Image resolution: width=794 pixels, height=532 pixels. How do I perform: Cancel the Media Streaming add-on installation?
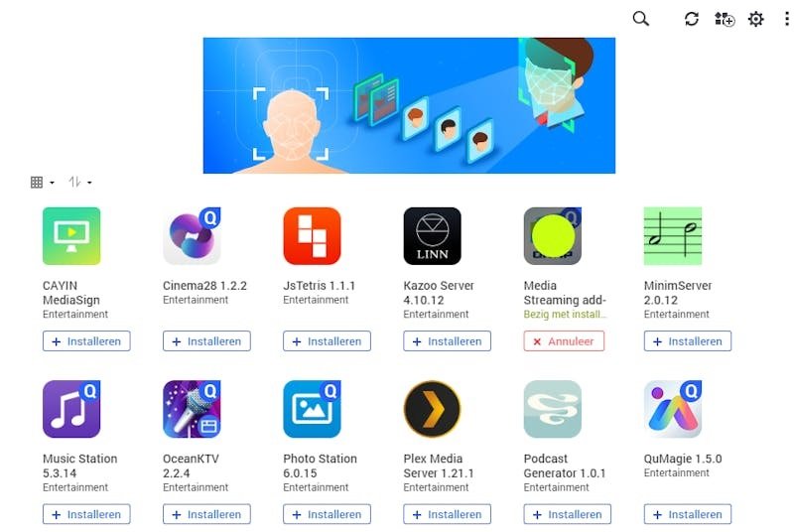click(564, 341)
